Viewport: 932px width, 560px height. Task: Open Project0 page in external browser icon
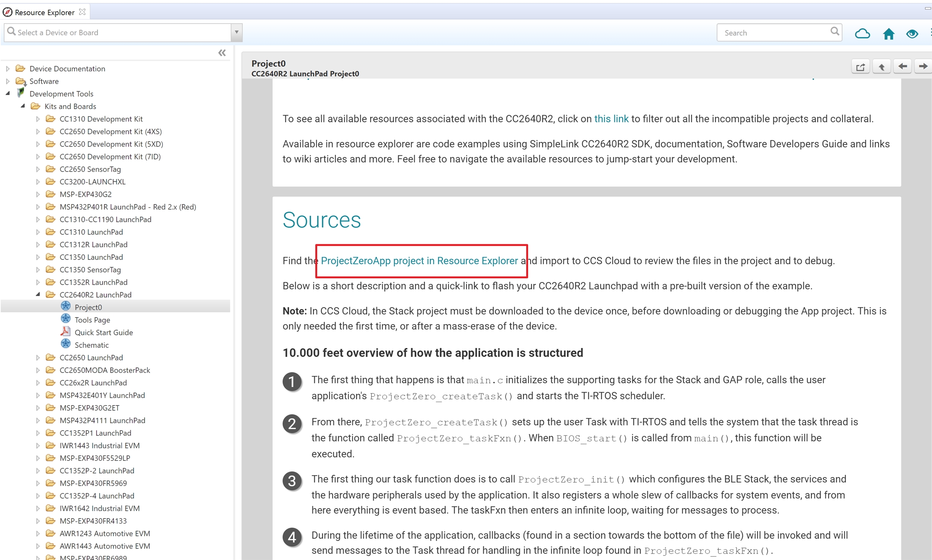860,67
